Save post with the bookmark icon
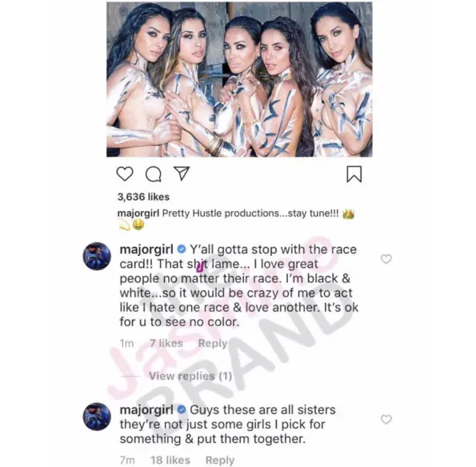476x467 pixels. (354, 174)
